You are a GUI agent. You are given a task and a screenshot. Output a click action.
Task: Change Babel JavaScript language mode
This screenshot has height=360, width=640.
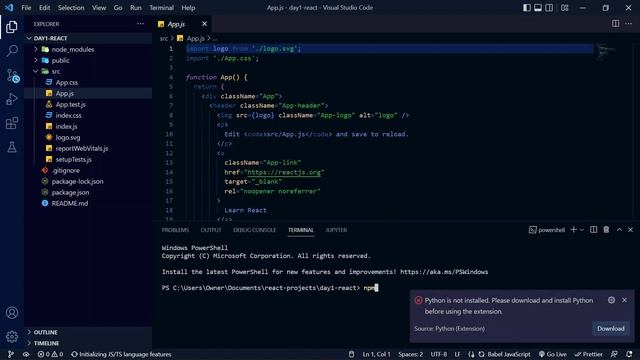(x=509, y=354)
